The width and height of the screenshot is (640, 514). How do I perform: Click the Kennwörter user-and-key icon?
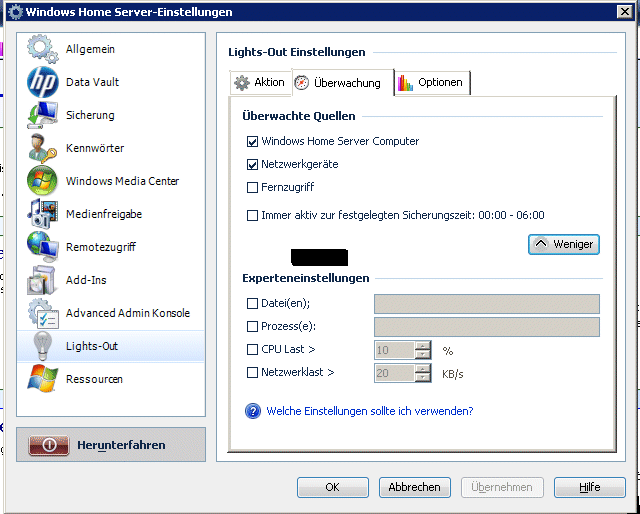click(x=42, y=148)
